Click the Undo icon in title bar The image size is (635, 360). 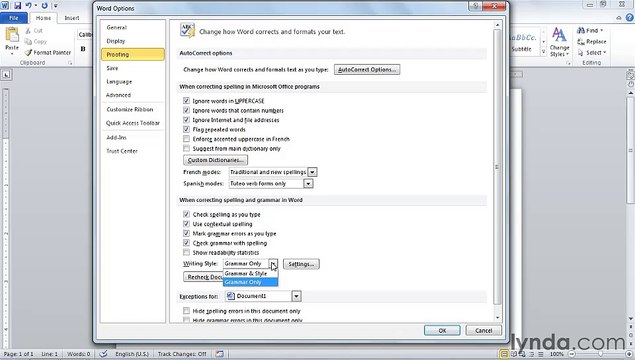[x=29, y=6]
